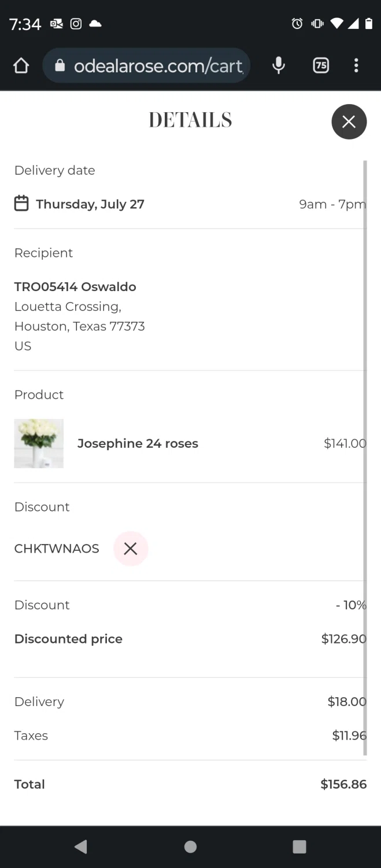
Task: Tap the Instagram notification icon in status bar
Action: pos(76,24)
